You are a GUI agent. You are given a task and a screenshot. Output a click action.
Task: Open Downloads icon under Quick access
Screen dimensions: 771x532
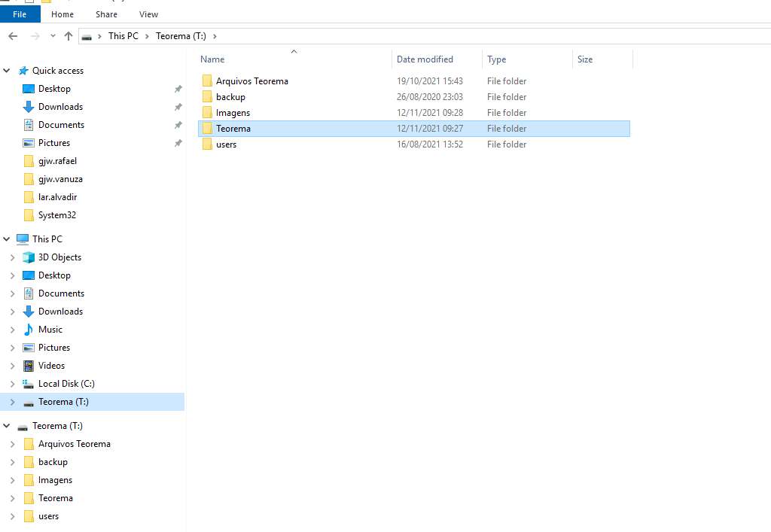coord(29,107)
